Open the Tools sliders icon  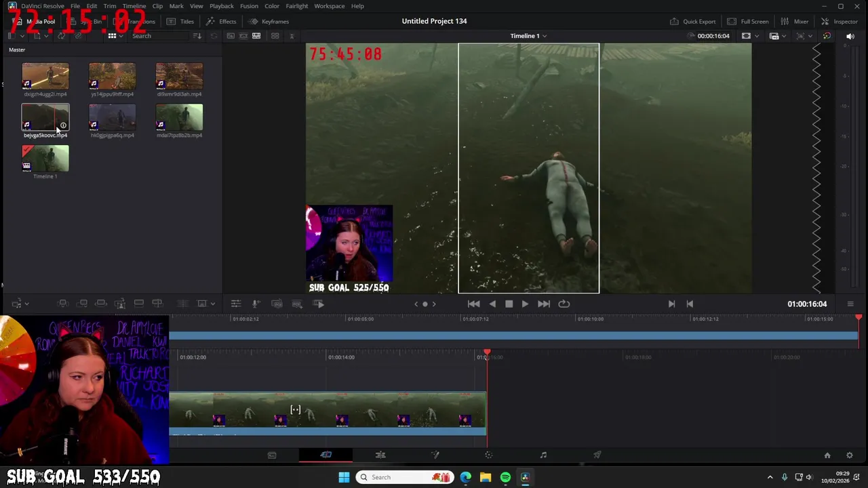point(236,304)
